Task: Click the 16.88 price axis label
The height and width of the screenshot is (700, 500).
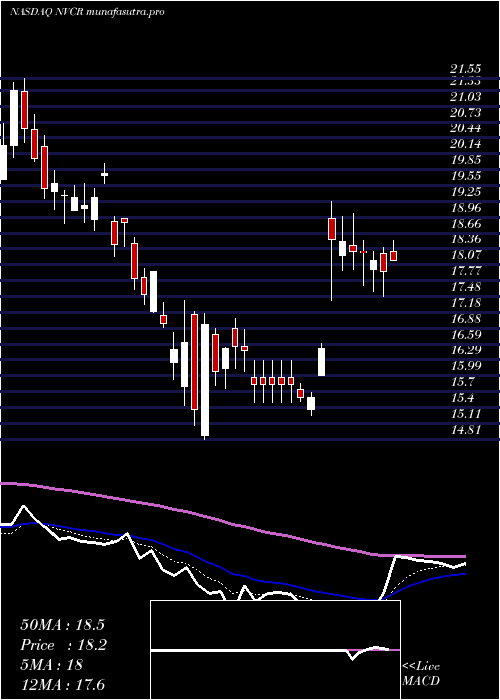Action: coord(466,318)
